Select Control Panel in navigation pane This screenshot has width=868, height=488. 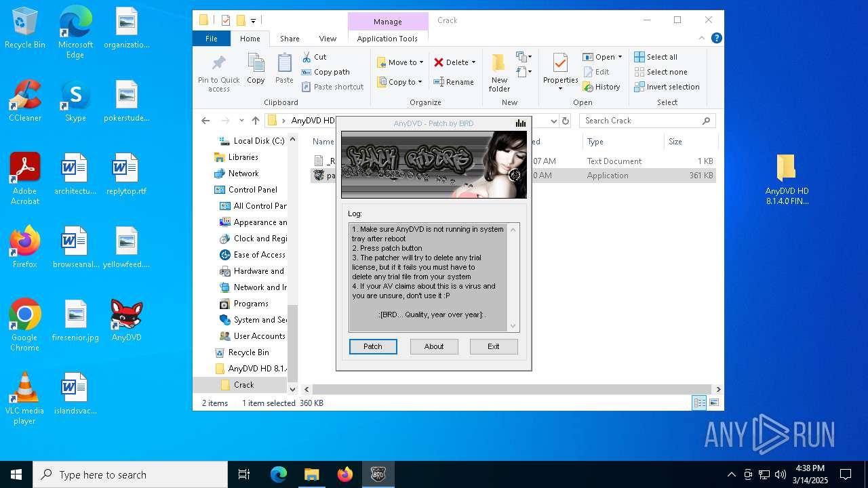(245, 190)
